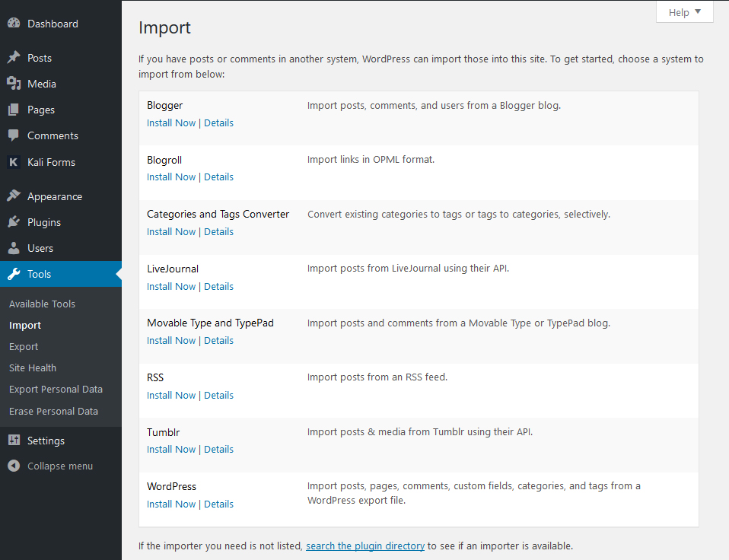Viewport: 729px width, 560px height.
Task: View Details for the LiveJournal importer
Action: coord(218,287)
